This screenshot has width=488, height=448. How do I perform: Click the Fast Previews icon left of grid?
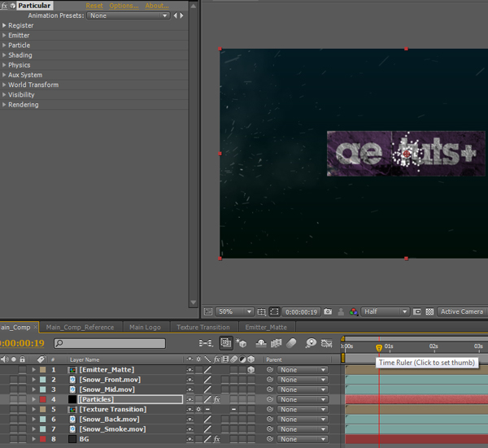(x=418, y=311)
